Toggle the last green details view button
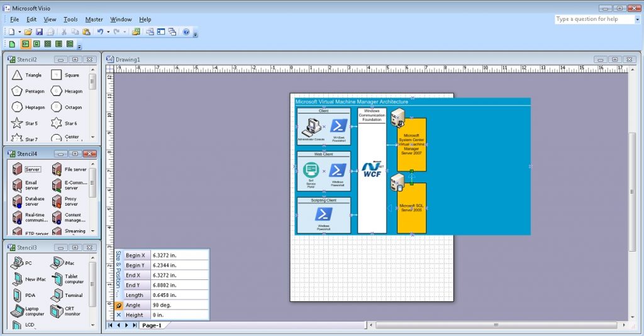The image size is (644, 336). pos(70,44)
